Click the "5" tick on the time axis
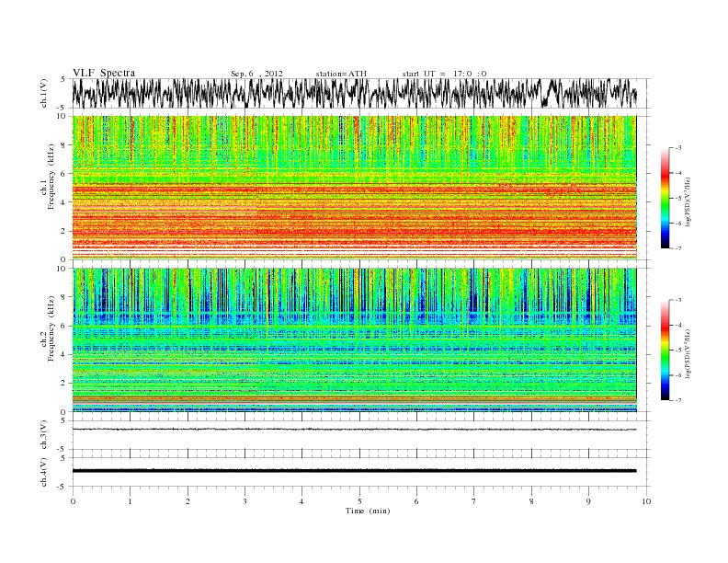This screenshot has width=728, height=563. (359, 501)
